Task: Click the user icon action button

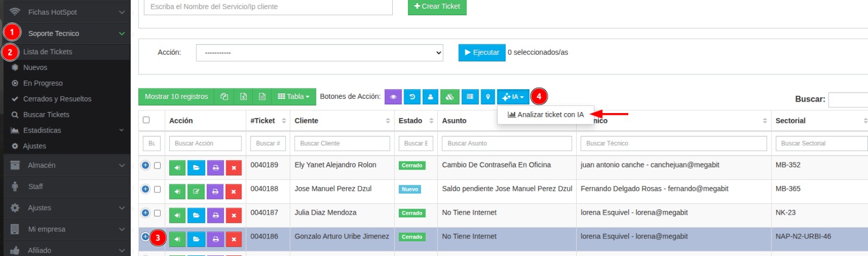Action: pyautogui.click(x=430, y=97)
